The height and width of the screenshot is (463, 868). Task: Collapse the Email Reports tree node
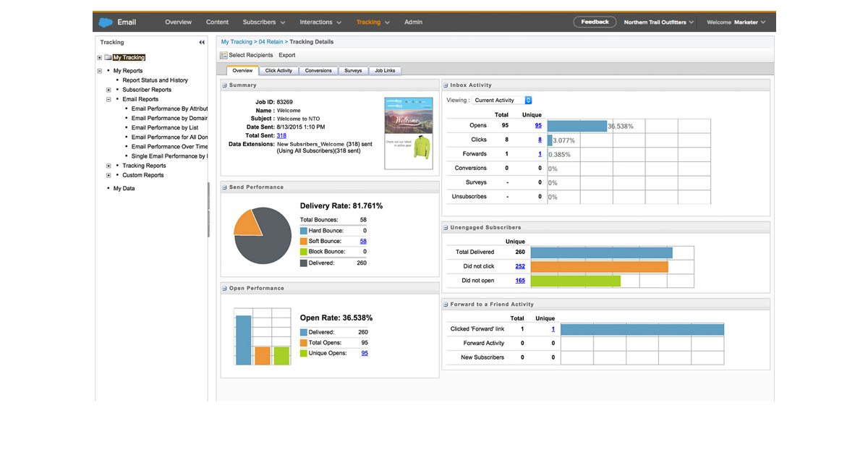pyautogui.click(x=109, y=99)
